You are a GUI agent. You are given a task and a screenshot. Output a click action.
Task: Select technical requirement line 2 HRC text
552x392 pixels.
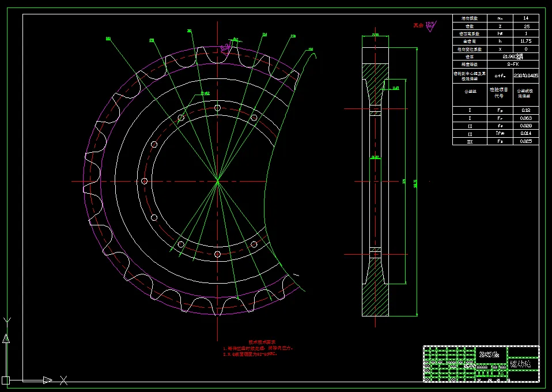(250, 354)
